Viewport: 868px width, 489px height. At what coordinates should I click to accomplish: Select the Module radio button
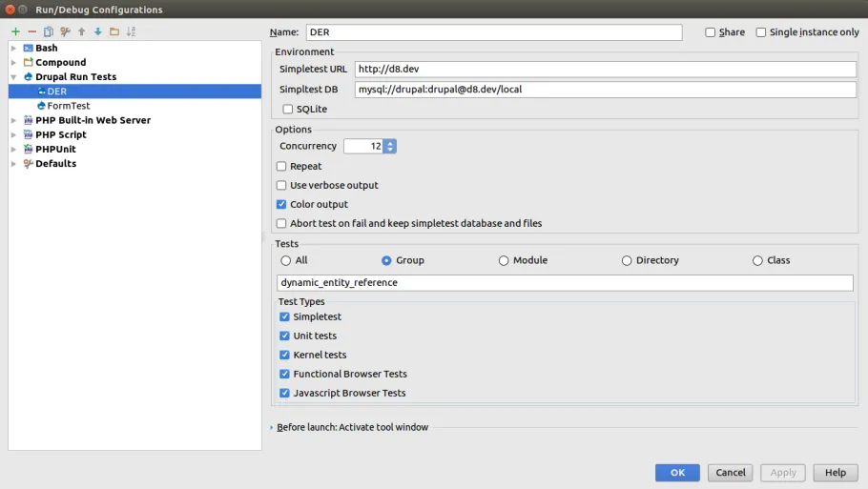tap(504, 260)
